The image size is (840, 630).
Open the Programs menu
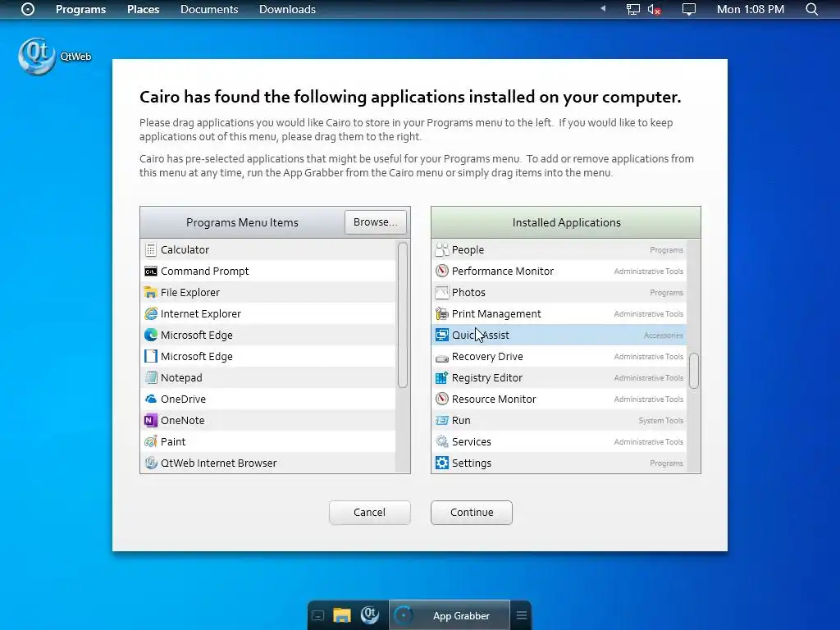point(81,9)
